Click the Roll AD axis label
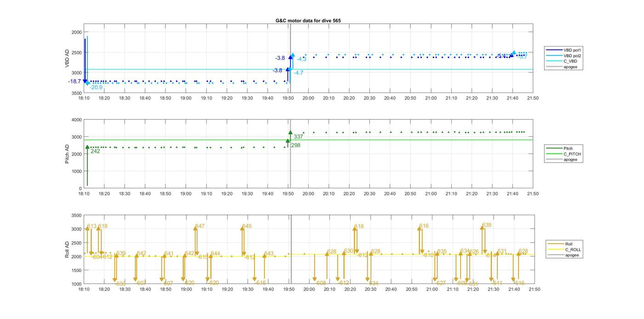 click(67, 249)
